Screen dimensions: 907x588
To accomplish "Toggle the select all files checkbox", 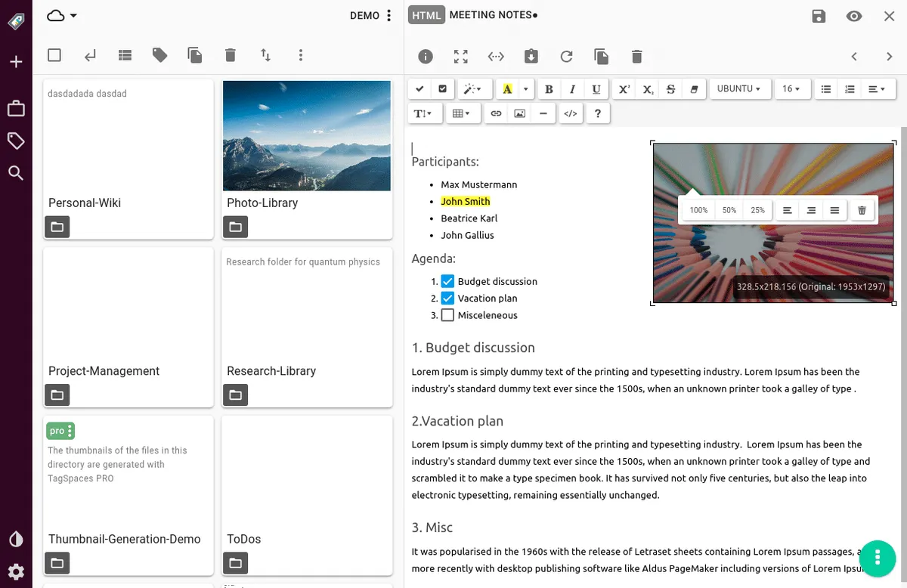I will tap(54, 54).
